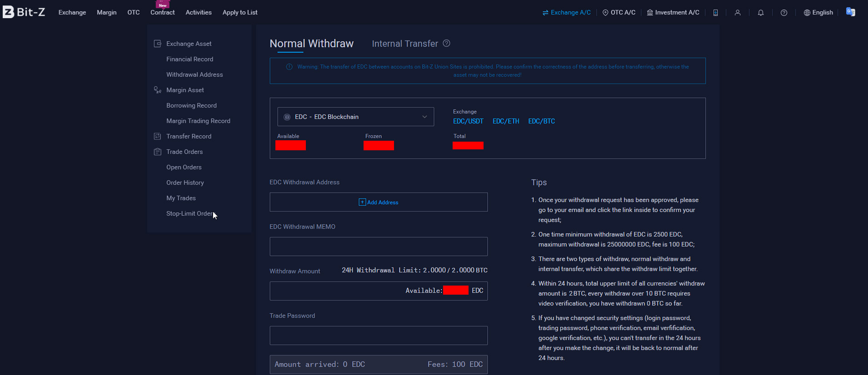Go to the EDC/BTC exchange pair
This screenshot has height=375, width=868.
coord(542,121)
